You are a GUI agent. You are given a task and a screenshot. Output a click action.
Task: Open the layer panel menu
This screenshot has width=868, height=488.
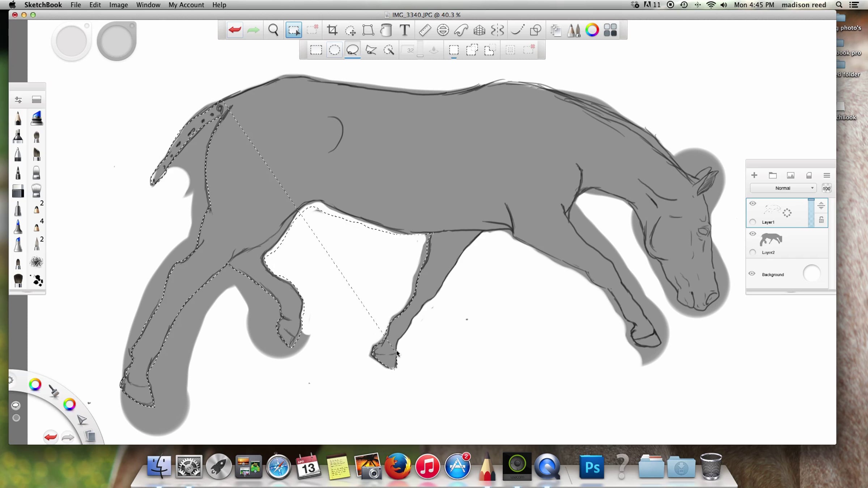(827, 175)
